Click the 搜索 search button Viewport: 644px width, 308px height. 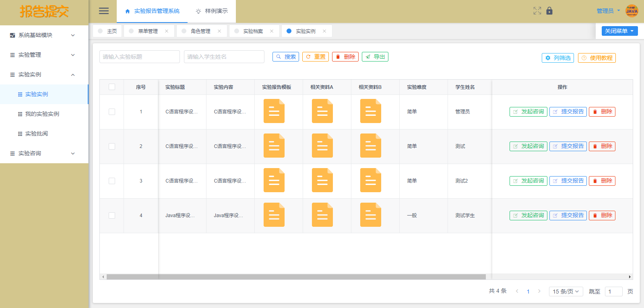[x=286, y=57]
